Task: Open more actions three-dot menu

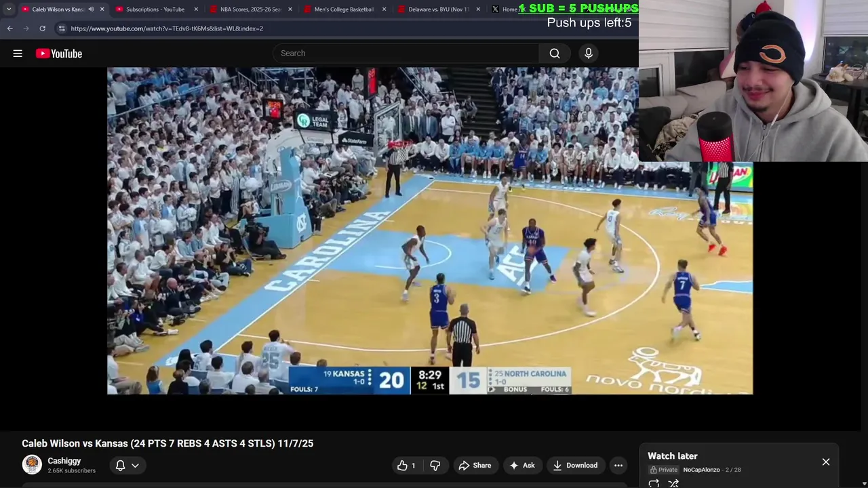Action: coord(618,466)
